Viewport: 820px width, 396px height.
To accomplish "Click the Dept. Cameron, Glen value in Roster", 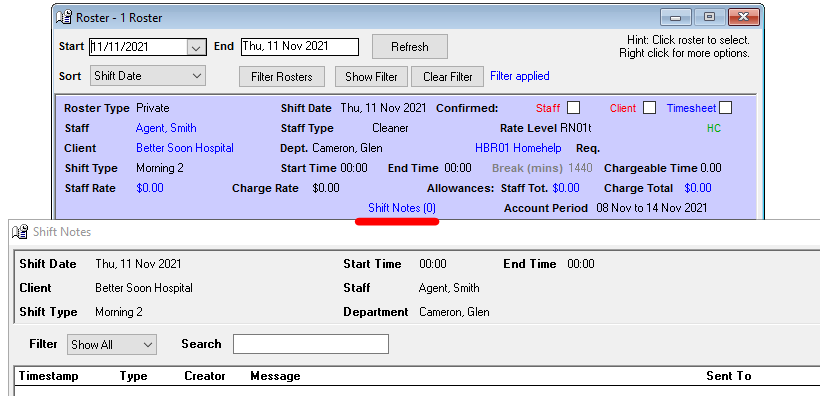I will pyautogui.click(x=347, y=148).
